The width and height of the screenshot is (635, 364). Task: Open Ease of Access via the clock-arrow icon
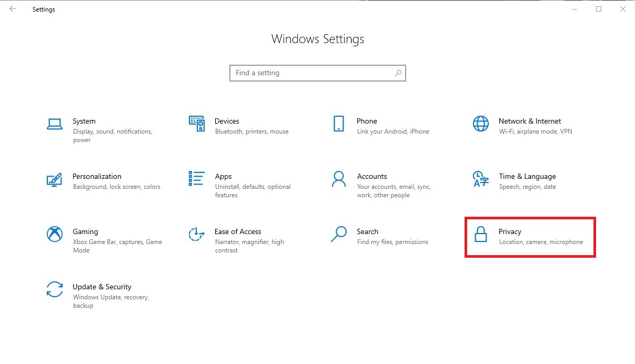click(x=196, y=235)
